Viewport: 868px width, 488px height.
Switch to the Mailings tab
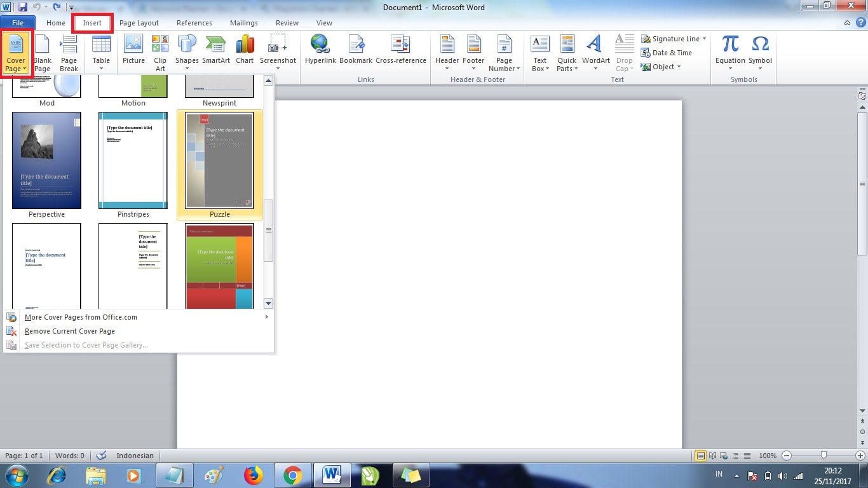[243, 22]
